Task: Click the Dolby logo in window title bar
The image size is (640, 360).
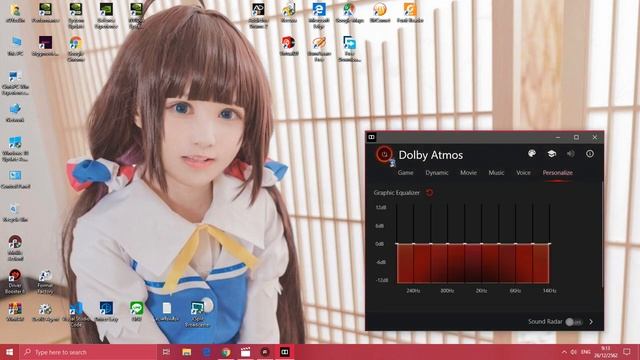Action: tap(371, 137)
